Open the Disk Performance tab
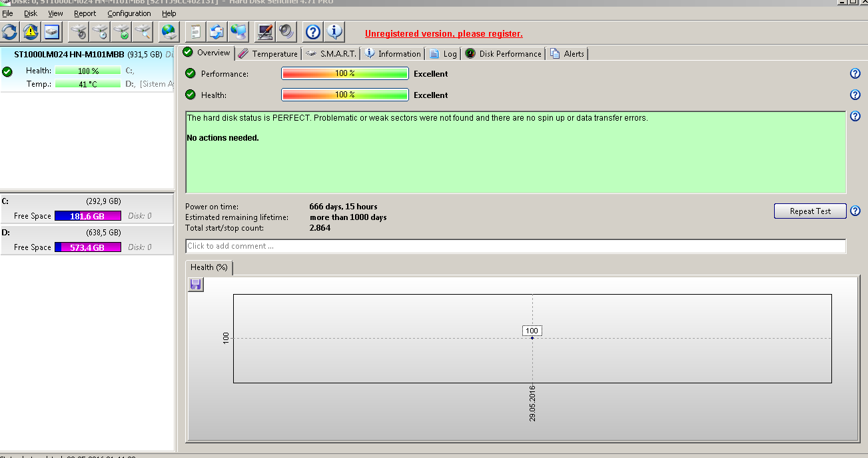This screenshot has height=458, width=868. click(x=504, y=53)
